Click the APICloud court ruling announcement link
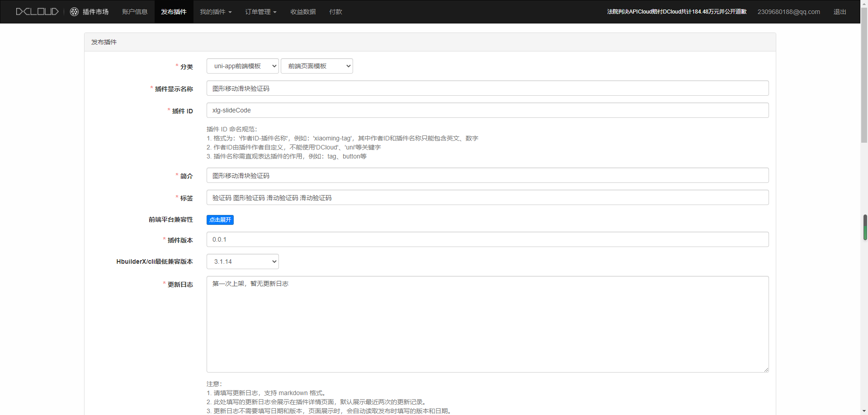Viewport: 868px width, 415px height. (676, 12)
